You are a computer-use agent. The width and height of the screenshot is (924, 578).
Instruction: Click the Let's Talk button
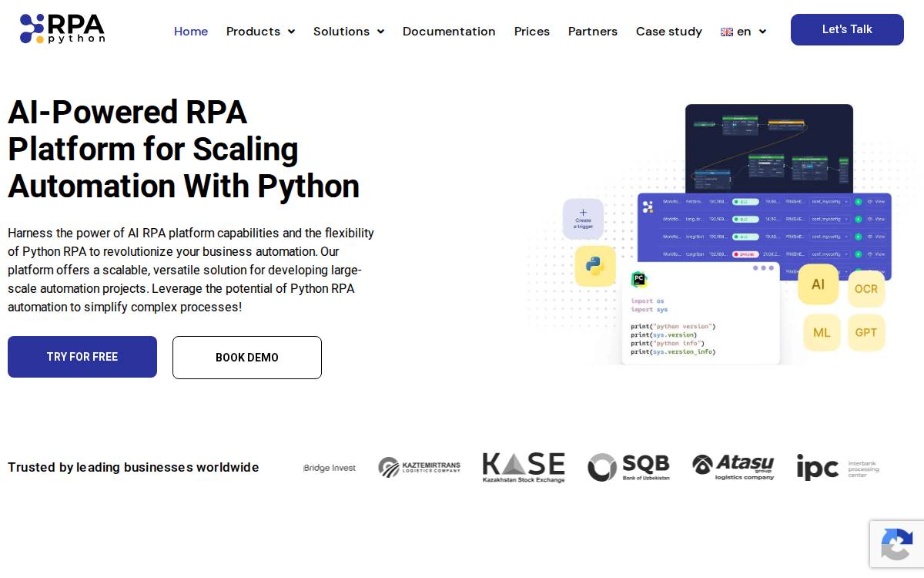click(x=847, y=29)
